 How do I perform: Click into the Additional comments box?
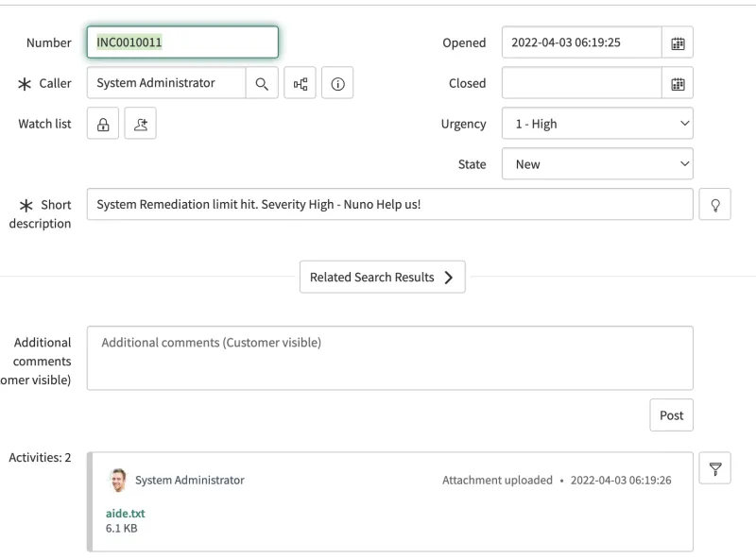(389, 358)
